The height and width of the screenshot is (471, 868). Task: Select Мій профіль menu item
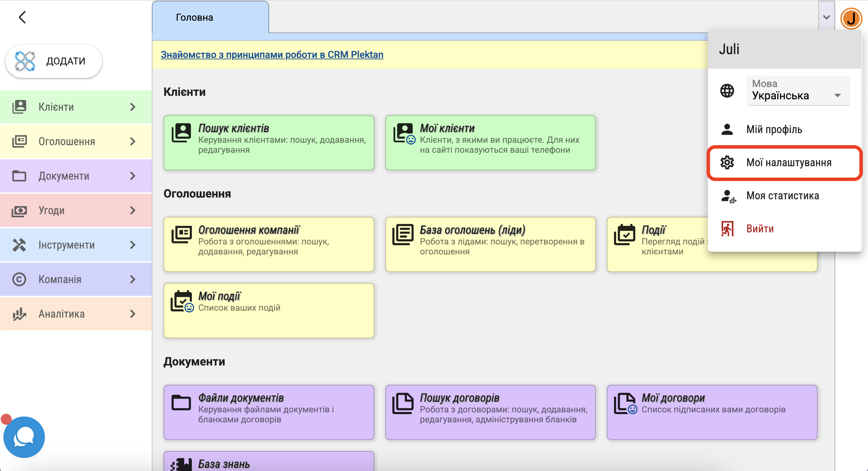[x=774, y=130]
